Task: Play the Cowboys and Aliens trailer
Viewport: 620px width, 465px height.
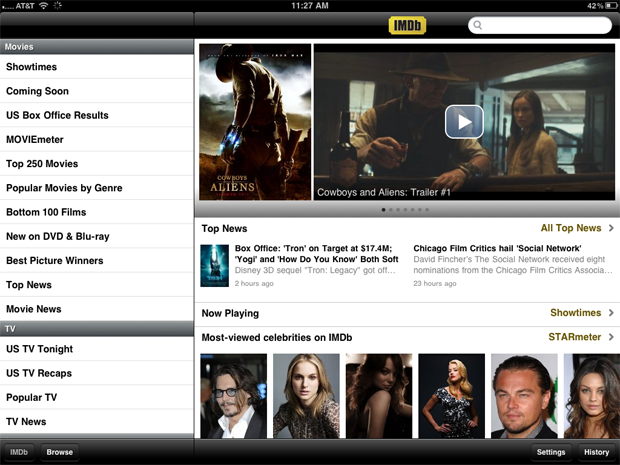Action: click(464, 122)
